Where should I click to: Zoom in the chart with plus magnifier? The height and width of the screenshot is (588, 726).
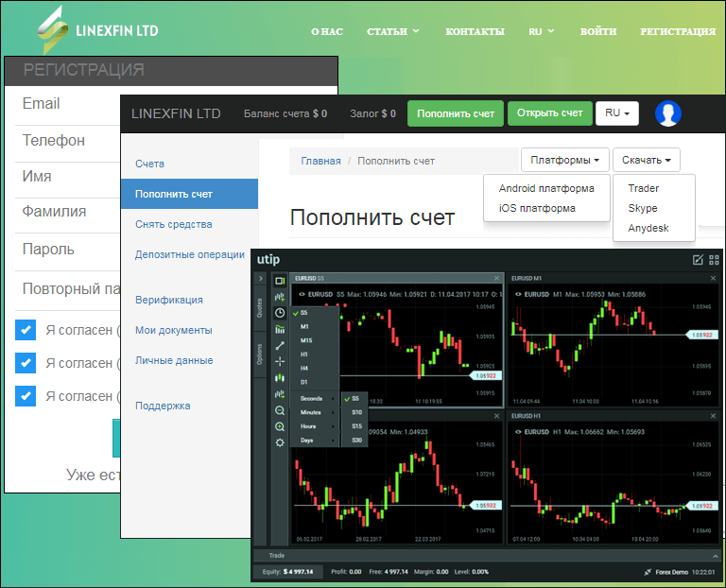tap(280, 426)
